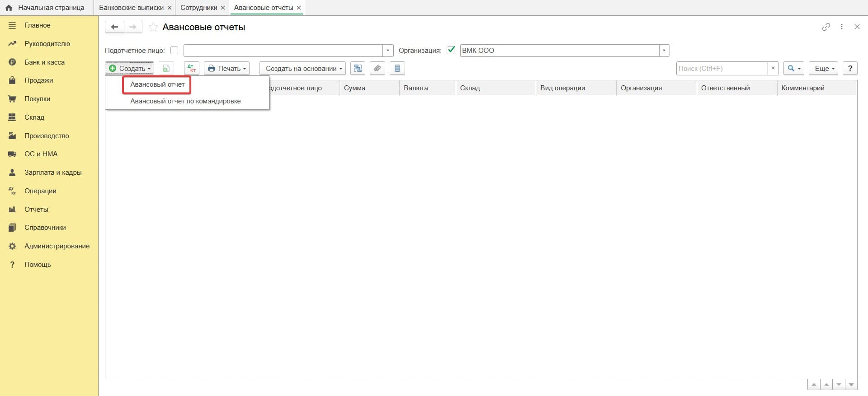
Task: Open the Продажи section
Action: tap(38, 80)
